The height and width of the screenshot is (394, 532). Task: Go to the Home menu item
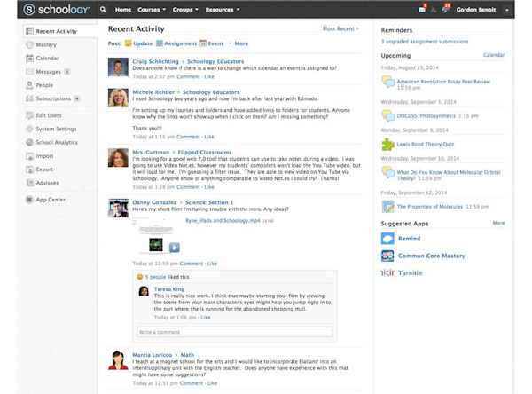click(x=123, y=10)
